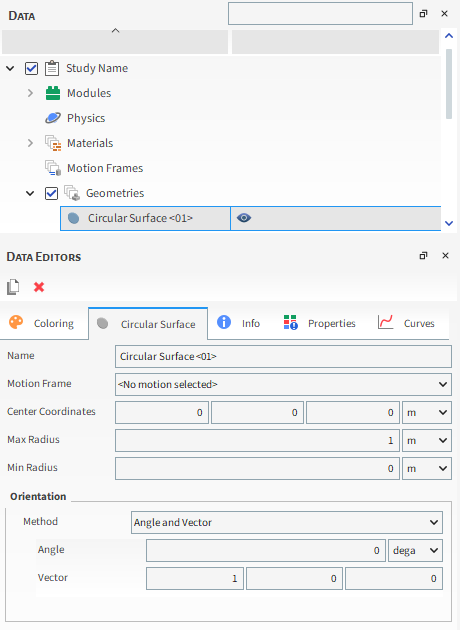460x630 pixels.
Task: Close the Data Editors panel
Action: [445, 256]
